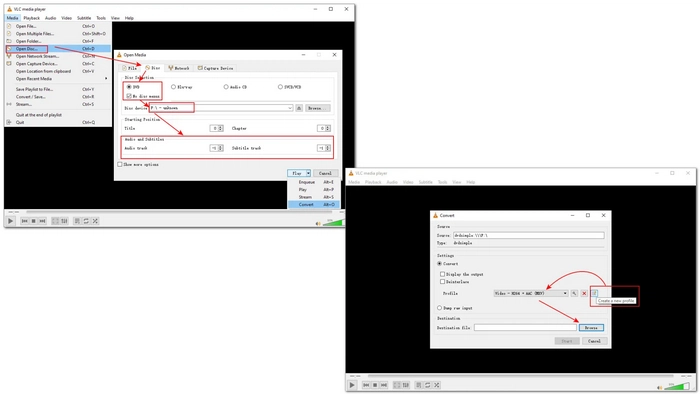This screenshot has width=700, height=394.
Task: Adjust the Subtitle track stepper
Action: (328, 148)
